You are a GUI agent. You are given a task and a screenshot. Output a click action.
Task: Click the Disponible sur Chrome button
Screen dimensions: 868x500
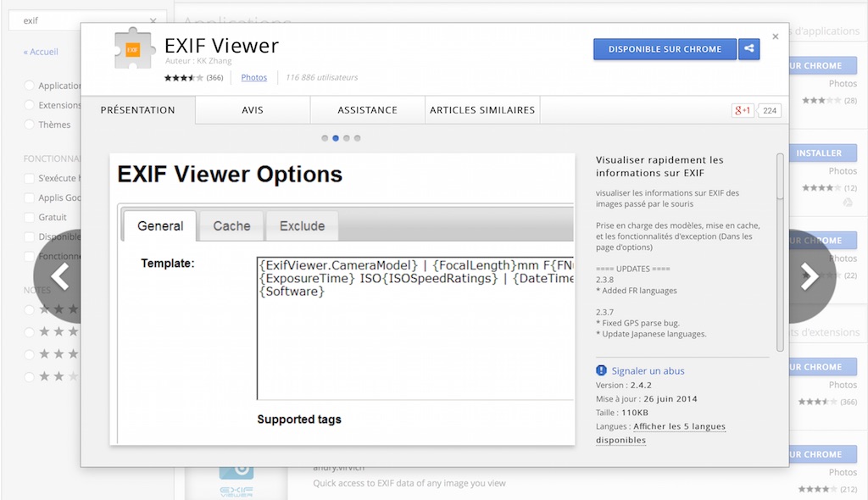click(665, 48)
